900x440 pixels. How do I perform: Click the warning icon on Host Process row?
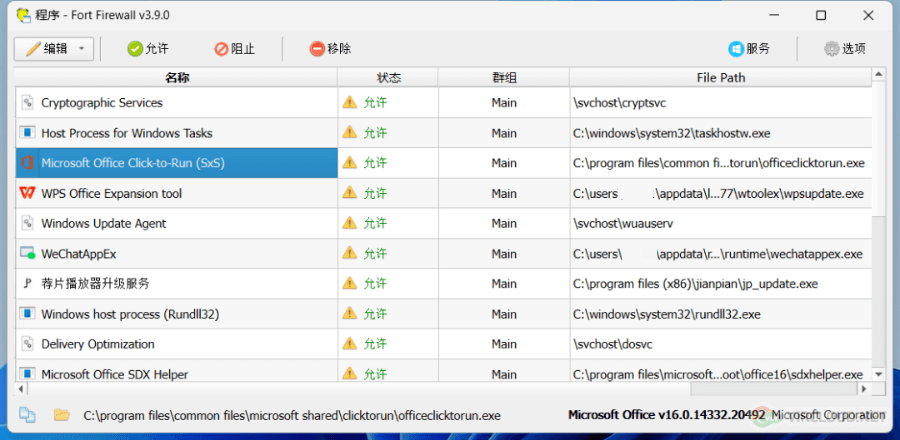tap(349, 133)
